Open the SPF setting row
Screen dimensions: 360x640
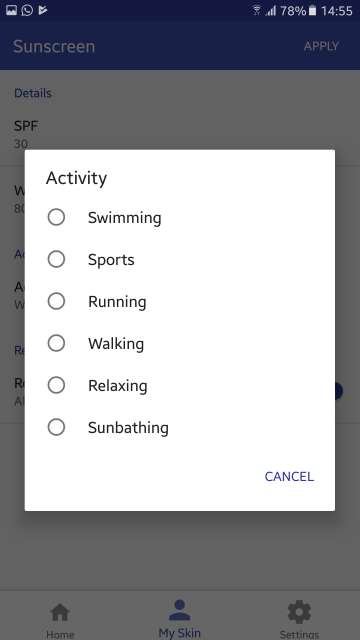tap(180, 134)
